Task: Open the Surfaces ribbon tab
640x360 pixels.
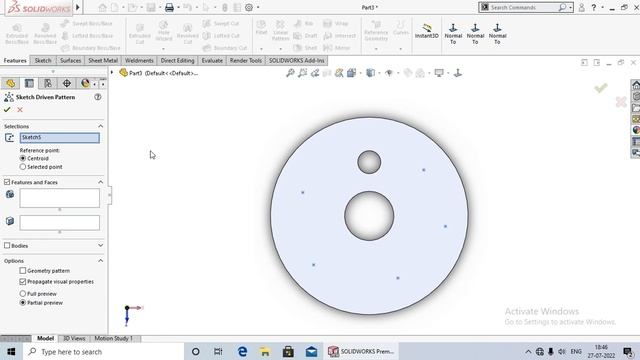Action: (x=70, y=60)
